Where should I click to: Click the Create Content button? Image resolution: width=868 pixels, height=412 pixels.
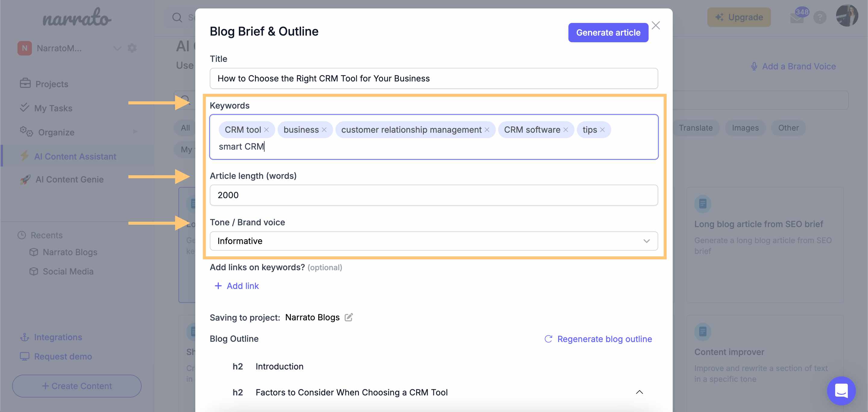point(77,386)
